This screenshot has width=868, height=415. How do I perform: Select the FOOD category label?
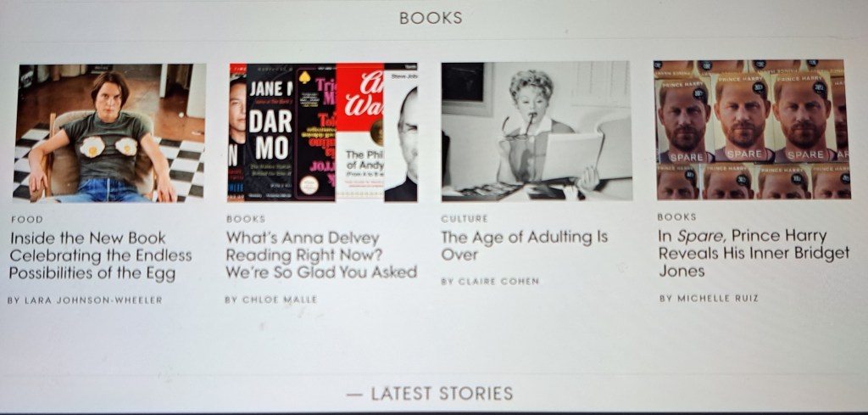[26, 220]
